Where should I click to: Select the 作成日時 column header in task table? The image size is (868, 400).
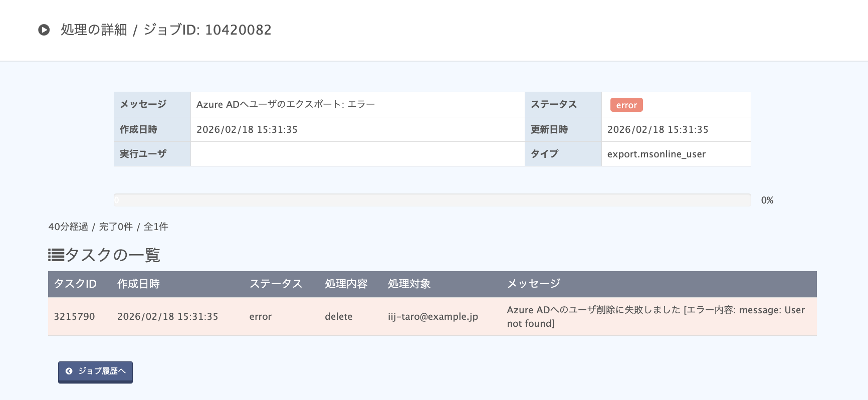138,284
